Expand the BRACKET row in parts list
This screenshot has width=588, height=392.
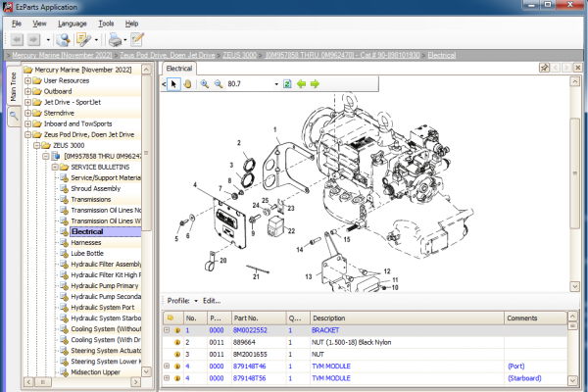(168, 331)
